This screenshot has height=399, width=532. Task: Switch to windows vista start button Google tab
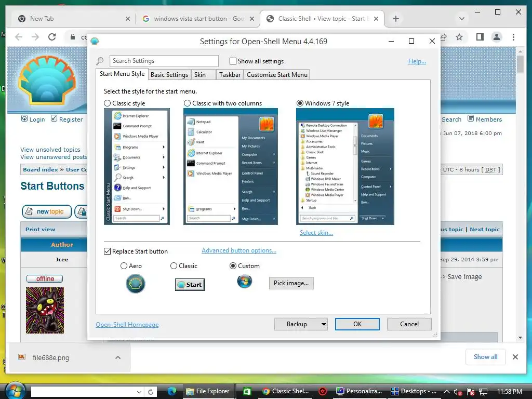pyautogui.click(x=198, y=19)
